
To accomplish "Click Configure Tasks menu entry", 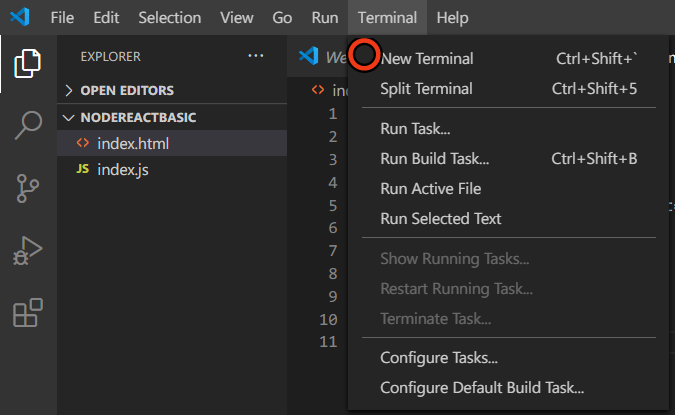I will pyautogui.click(x=439, y=358).
